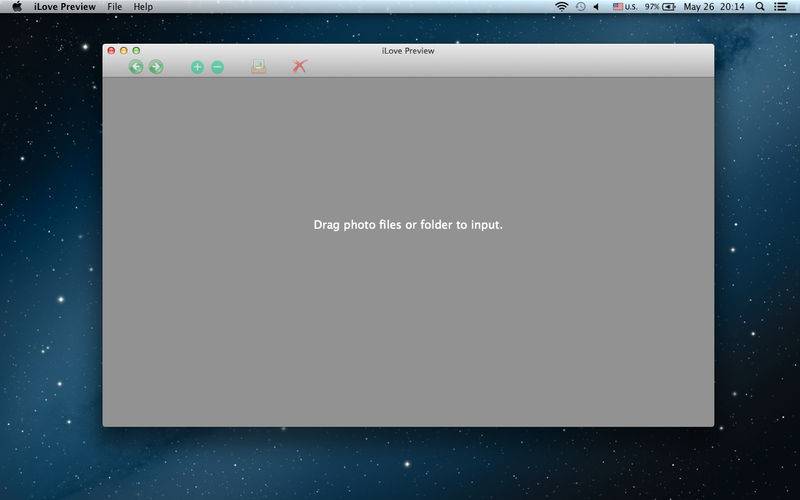Click the iLove Preview window title
The height and width of the screenshot is (500, 800).
point(408,51)
